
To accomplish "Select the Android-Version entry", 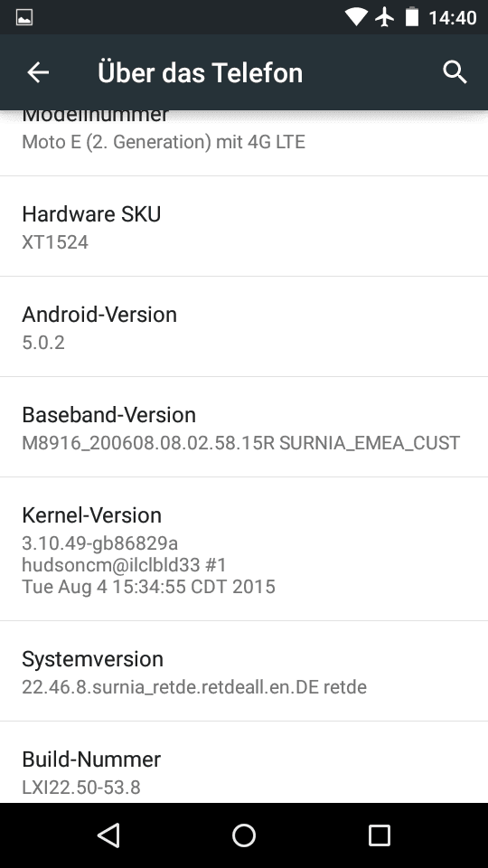I will [244, 326].
